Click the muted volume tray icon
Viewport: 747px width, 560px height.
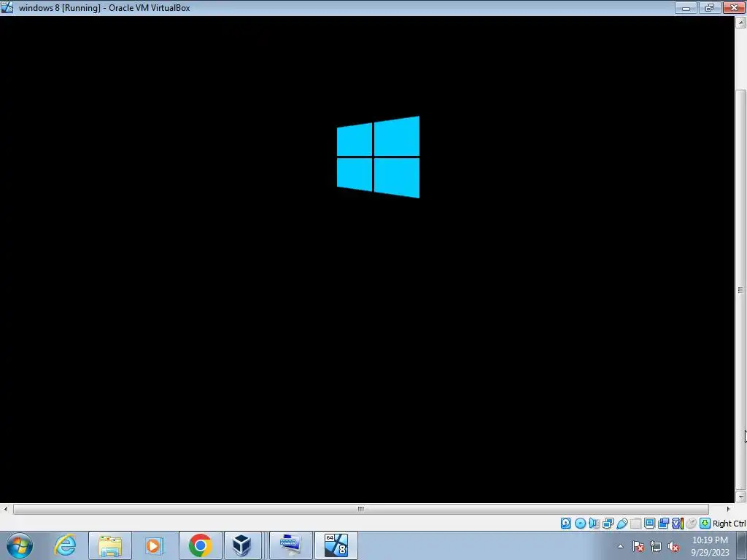pyautogui.click(x=673, y=546)
